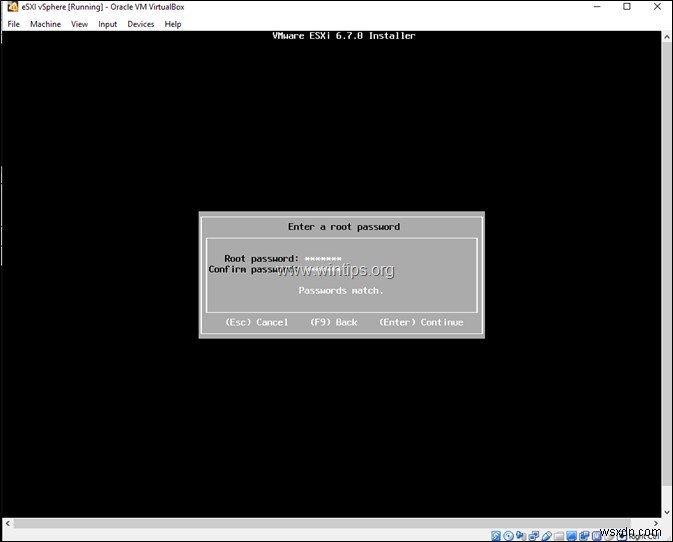Screen dimensions: 673x542
Task: Click the USB devices status icon
Action: pos(547,536)
